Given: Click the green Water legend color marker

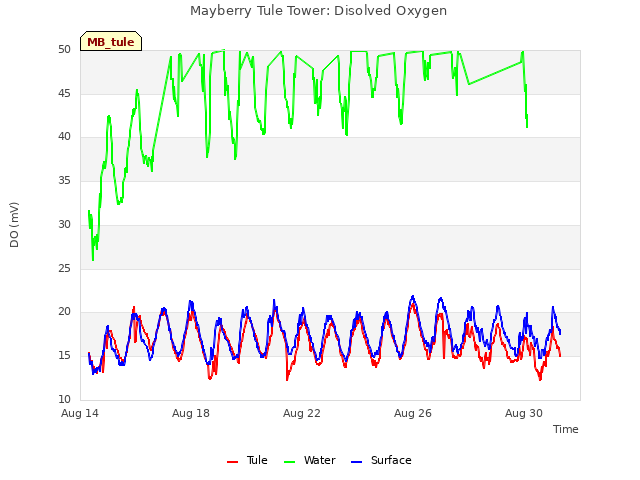Looking at the screenshot, I should (x=289, y=462).
